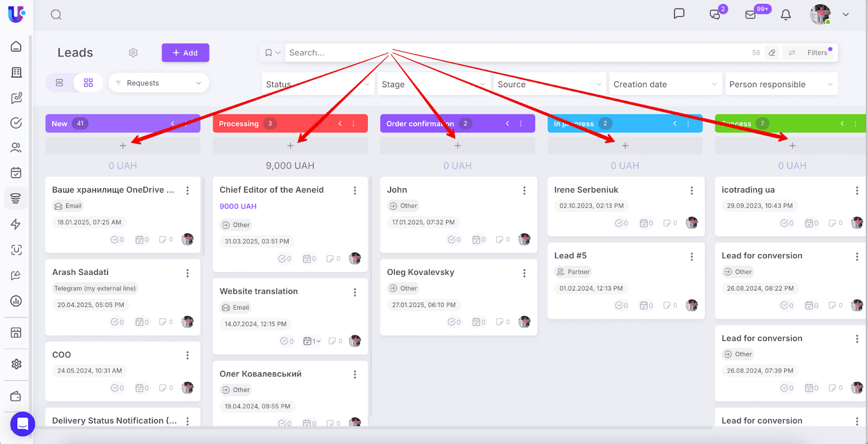The width and height of the screenshot is (868, 444).
Task: Open the news feed icon in sidebar
Action: click(x=16, y=73)
